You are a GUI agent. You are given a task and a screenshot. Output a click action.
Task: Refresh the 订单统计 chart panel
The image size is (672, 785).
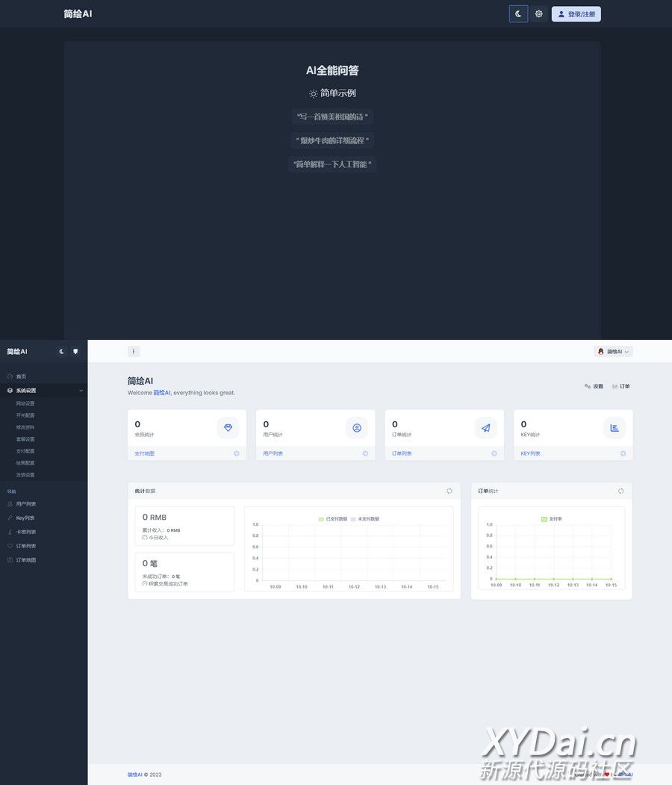click(x=621, y=491)
